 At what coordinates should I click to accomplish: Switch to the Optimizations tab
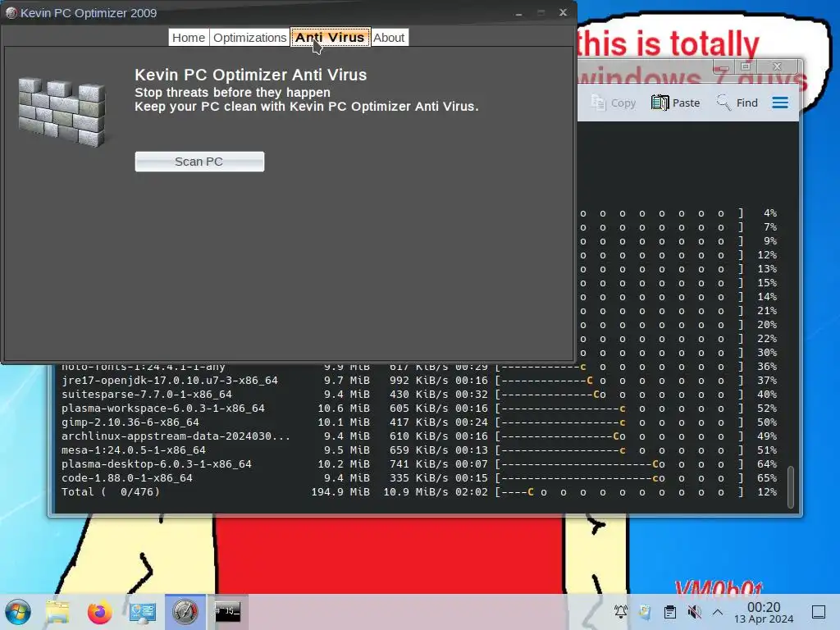249,38
